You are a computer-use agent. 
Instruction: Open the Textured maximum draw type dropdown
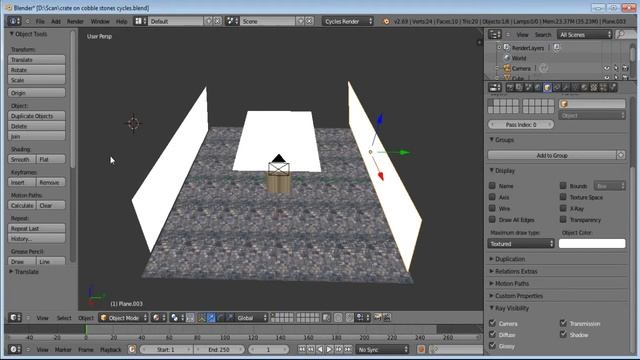(x=521, y=244)
